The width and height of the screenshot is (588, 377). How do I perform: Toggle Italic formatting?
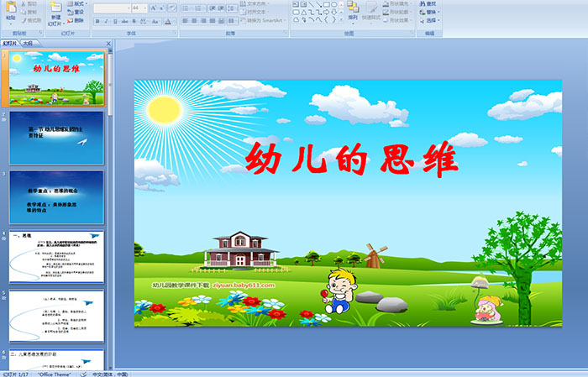point(107,21)
